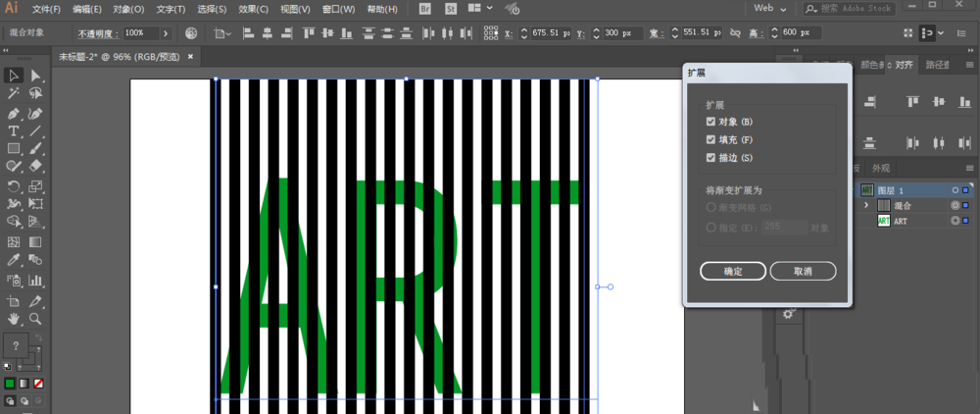Open the 效果(C) menu
Image resolution: width=980 pixels, height=414 pixels.
pyautogui.click(x=254, y=9)
